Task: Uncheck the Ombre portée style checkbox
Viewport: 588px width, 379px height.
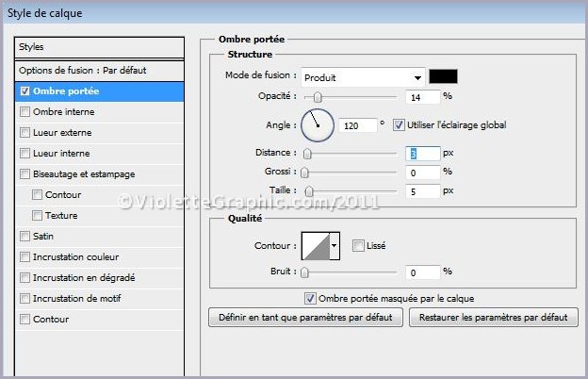Action: click(24, 91)
